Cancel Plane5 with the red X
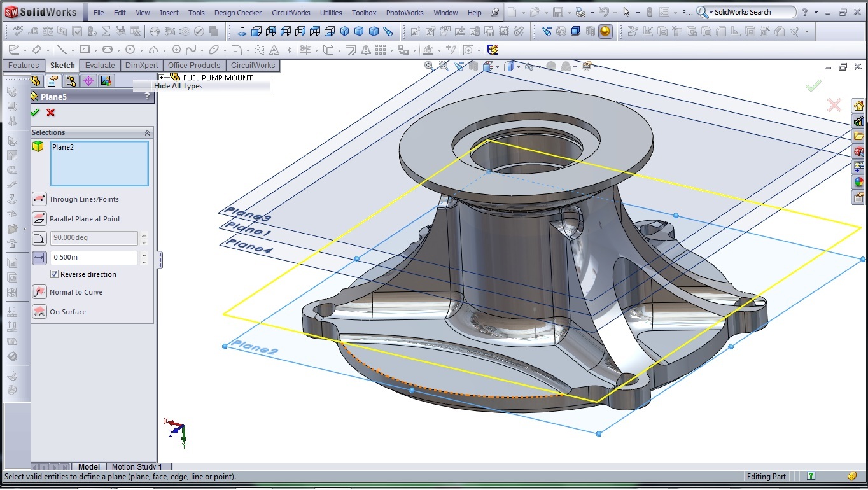Image resolution: width=868 pixels, height=490 pixels. pos(51,113)
